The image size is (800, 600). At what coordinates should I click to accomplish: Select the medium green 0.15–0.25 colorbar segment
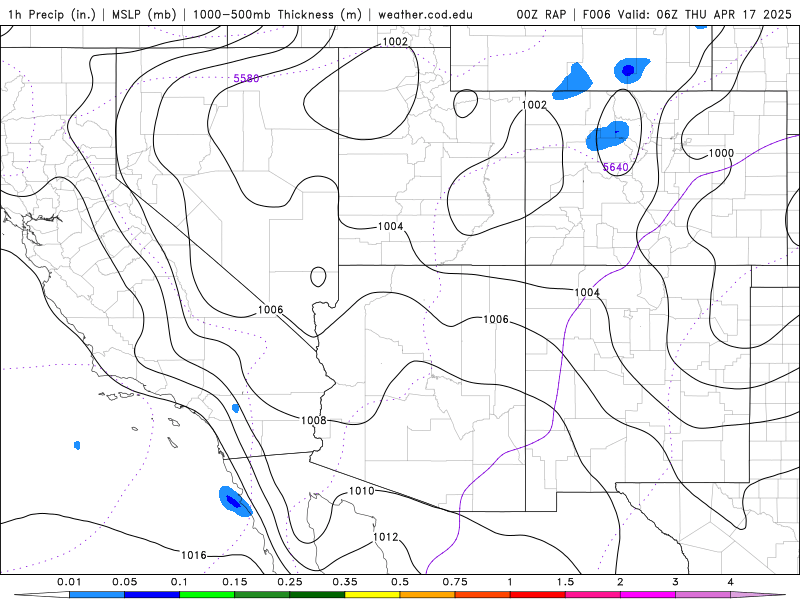pos(262,595)
